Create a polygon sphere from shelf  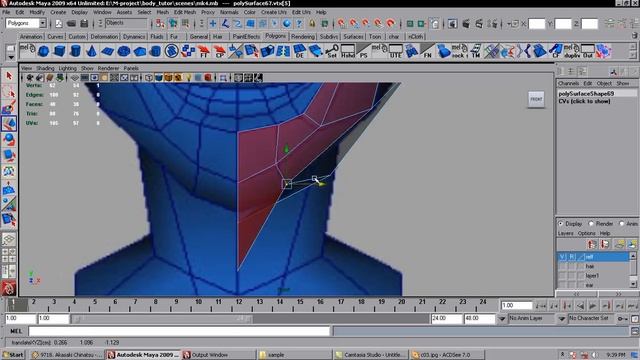(43, 51)
